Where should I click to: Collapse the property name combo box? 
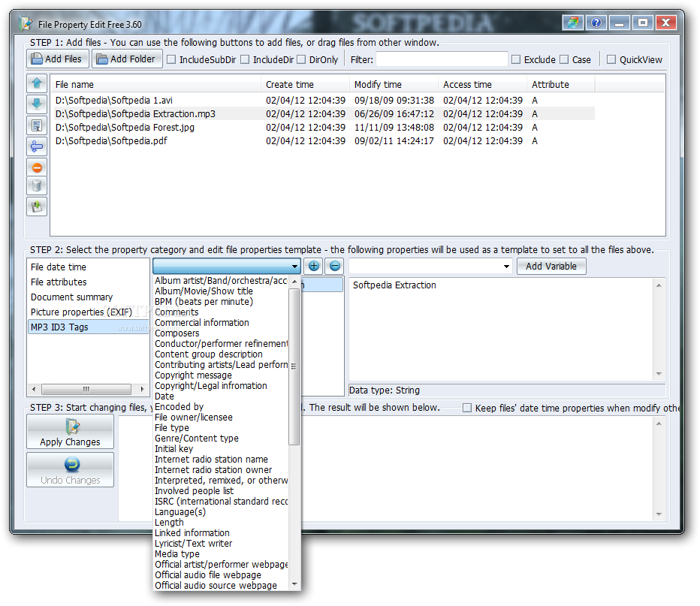click(x=294, y=267)
